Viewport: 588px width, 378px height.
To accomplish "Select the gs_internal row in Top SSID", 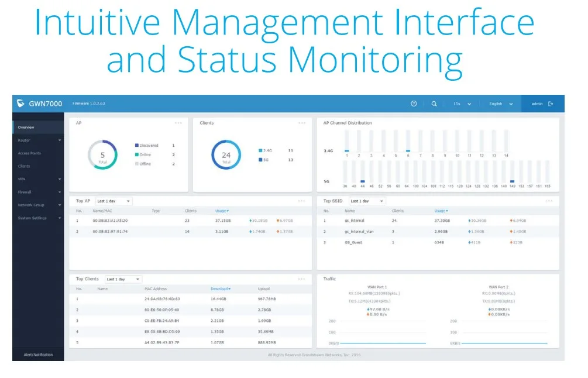I will (355, 221).
